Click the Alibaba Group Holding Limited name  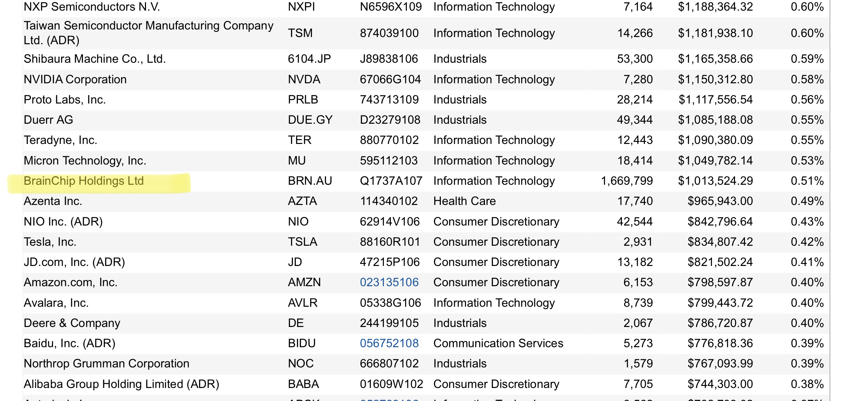121,384
